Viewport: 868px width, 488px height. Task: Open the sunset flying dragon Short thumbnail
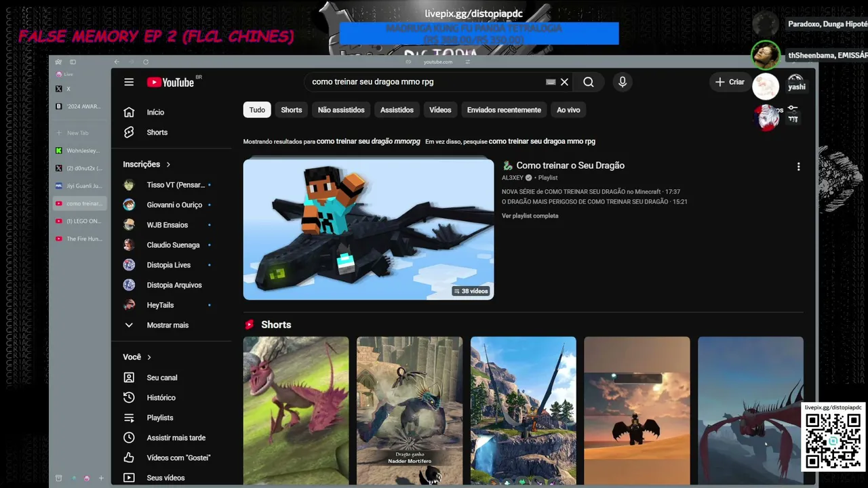click(x=637, y=411)
